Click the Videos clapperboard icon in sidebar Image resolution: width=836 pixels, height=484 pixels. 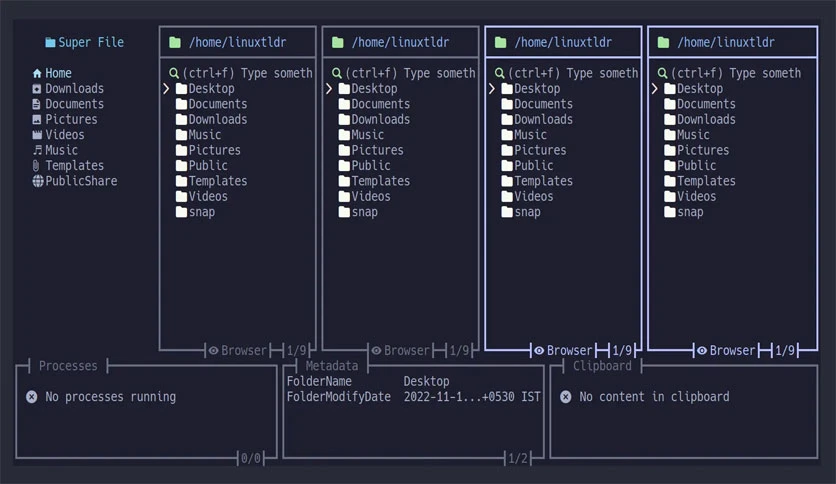click(37, 135)
